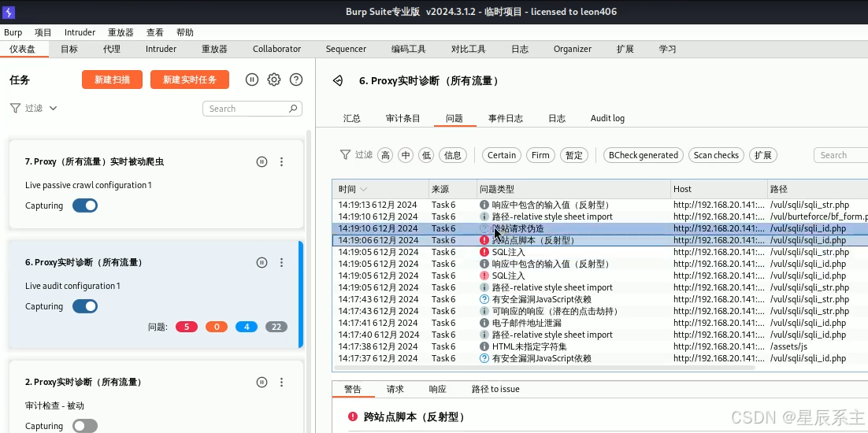This screenshot has height=433, width=868.
Task: Click info icon on HTML未指定字符集 row
Action: 484,346
